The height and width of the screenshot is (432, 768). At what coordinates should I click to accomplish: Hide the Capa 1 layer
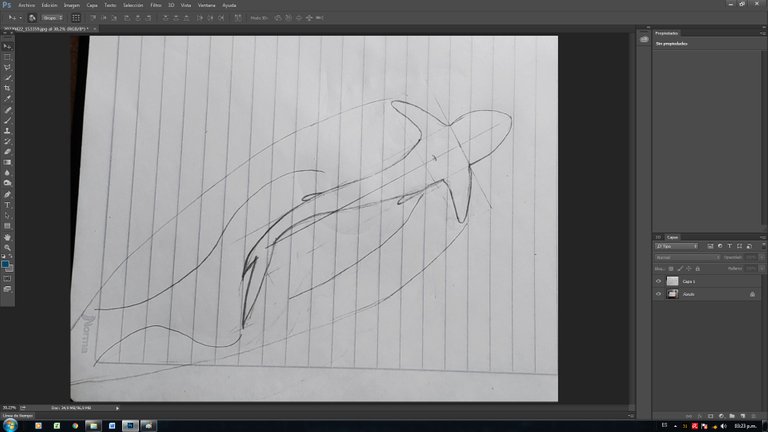pyautogui.click(x=658, y=281)
